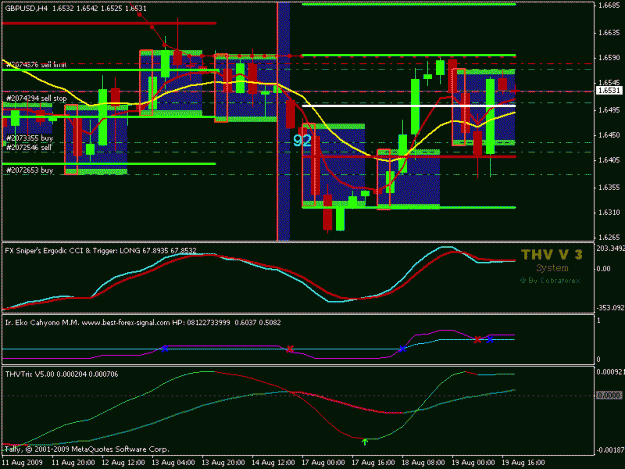Click the current price tag 1.6531
Screen dimensions: 625x469
[609, 90]
